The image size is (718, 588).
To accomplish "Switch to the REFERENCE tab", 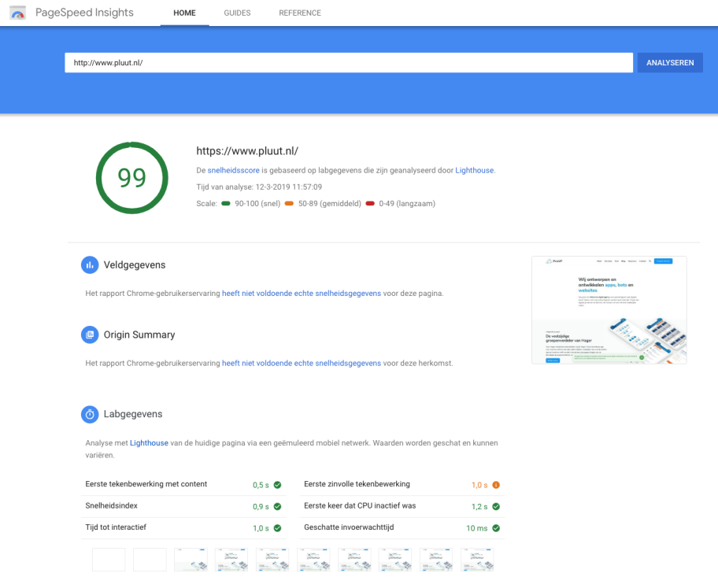I will tap(300, 13).
